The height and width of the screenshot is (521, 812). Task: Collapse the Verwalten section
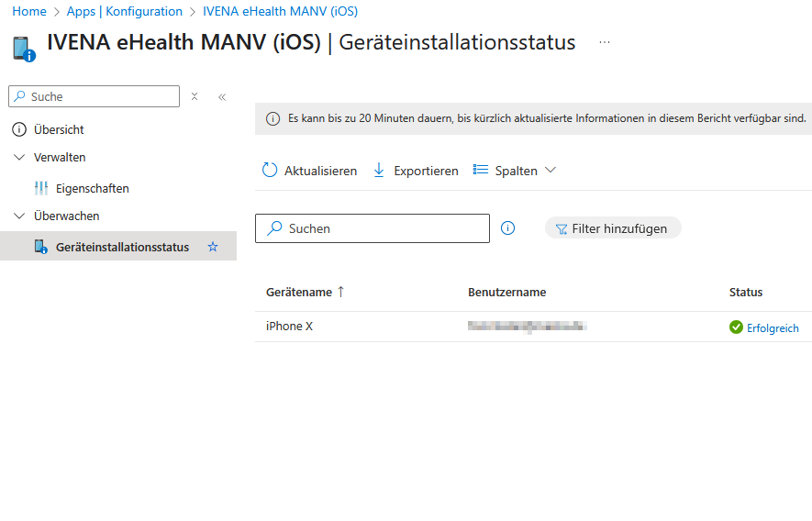20,158
